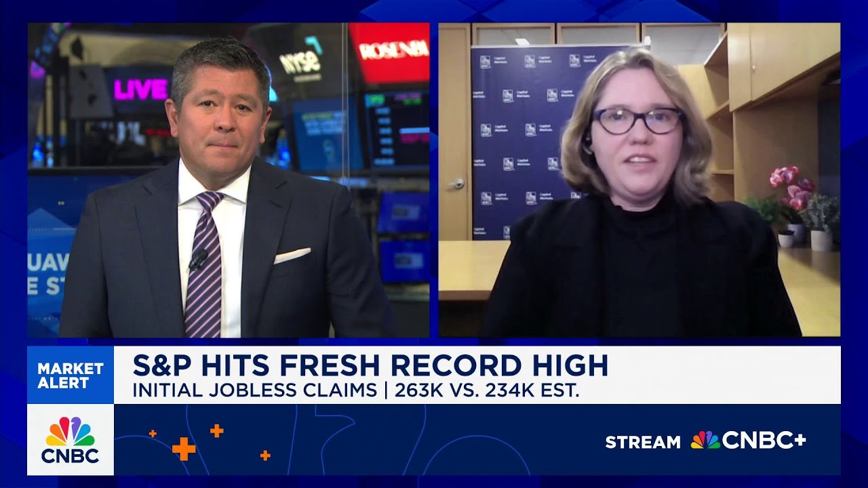Select the MARKET ALERT label

71,375
